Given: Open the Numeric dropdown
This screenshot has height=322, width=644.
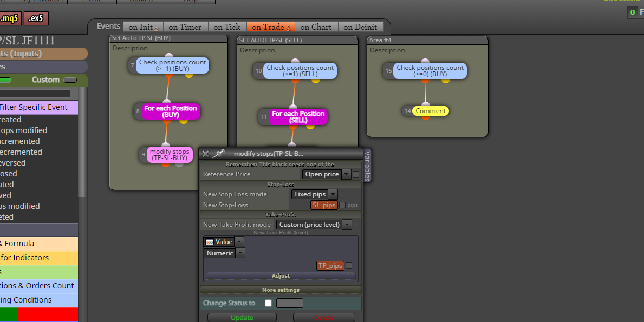Looking at the screenshot, I should point(224,253).
